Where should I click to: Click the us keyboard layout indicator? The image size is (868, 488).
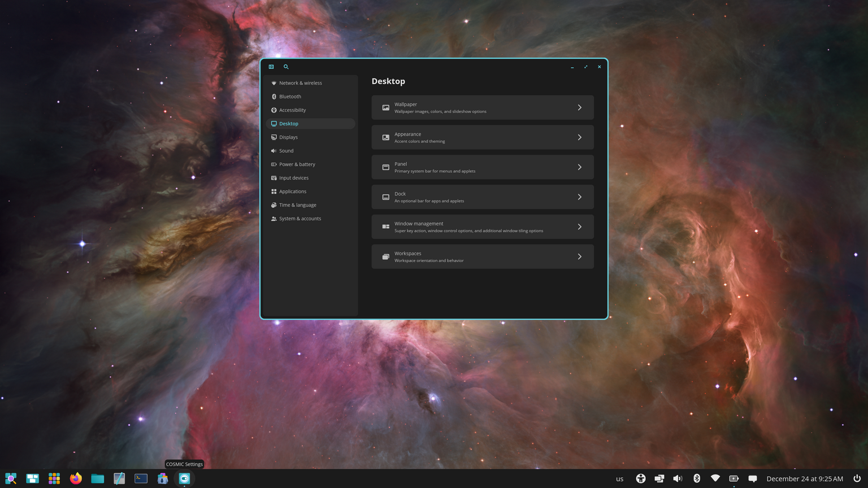pyautogui.click(x=619, y=478)
